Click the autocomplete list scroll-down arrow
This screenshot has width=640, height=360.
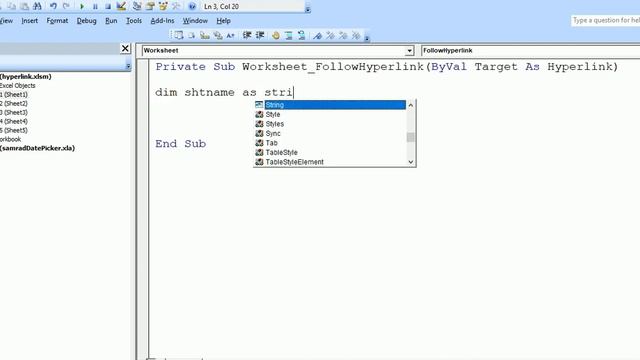coord(411,162)
